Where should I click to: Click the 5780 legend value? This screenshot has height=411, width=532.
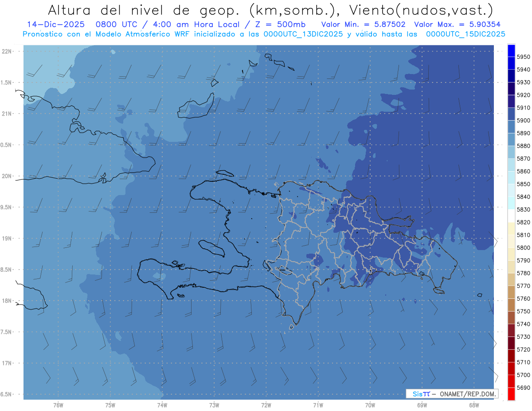[x=523, y=273]
